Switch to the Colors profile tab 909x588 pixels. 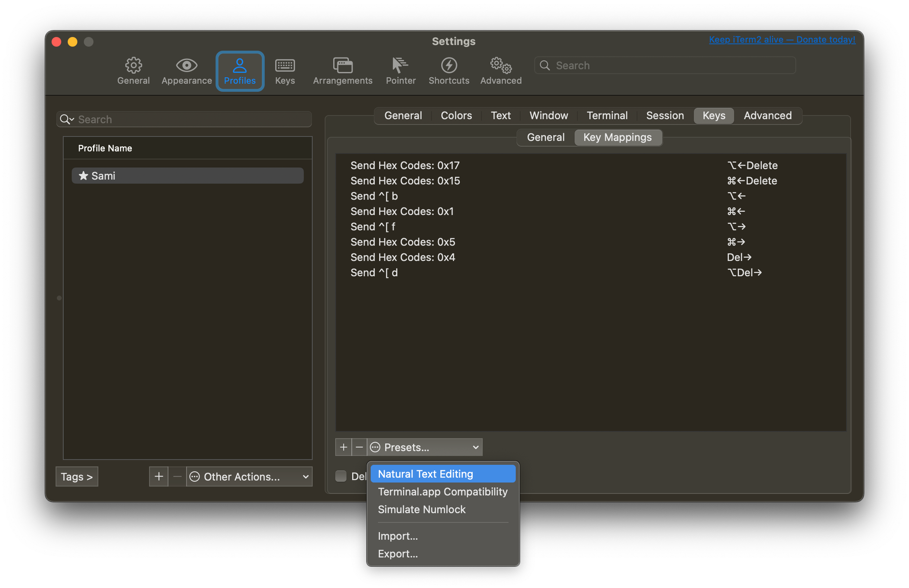[456, 115]
